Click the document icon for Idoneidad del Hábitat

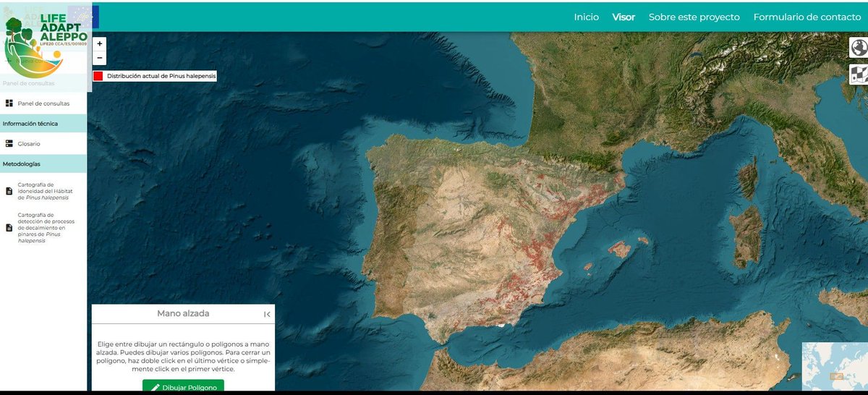click(9, 191)
